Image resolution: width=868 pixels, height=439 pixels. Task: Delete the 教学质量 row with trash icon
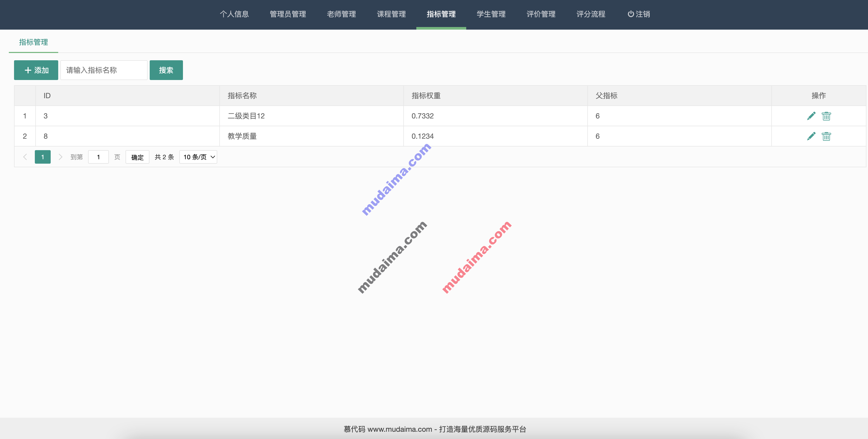point(826,136)
